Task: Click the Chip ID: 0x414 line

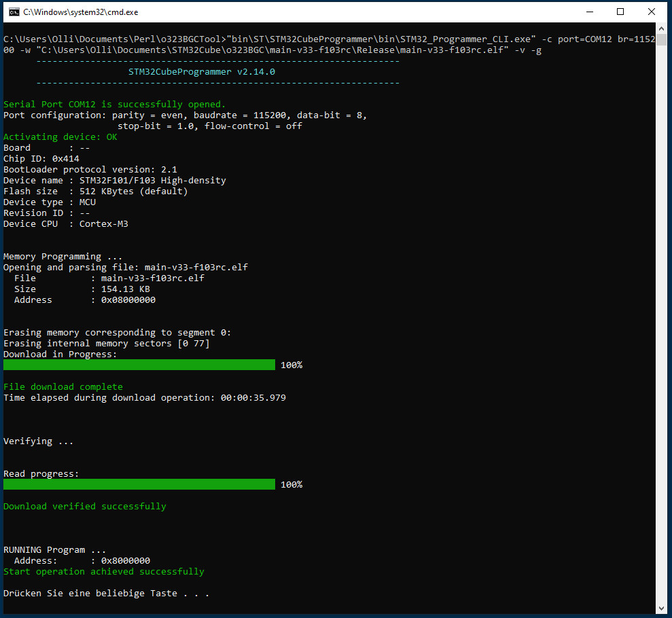Action: [x=41, y=159]
